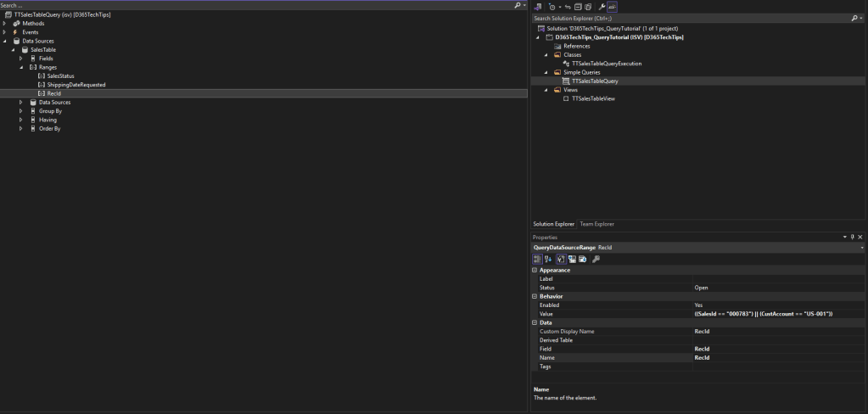This screenshot has height=414, width=868.
Task: Click the wrench Properties icon in Solution Explorer toolbar
Action: (x=600, y=7)
